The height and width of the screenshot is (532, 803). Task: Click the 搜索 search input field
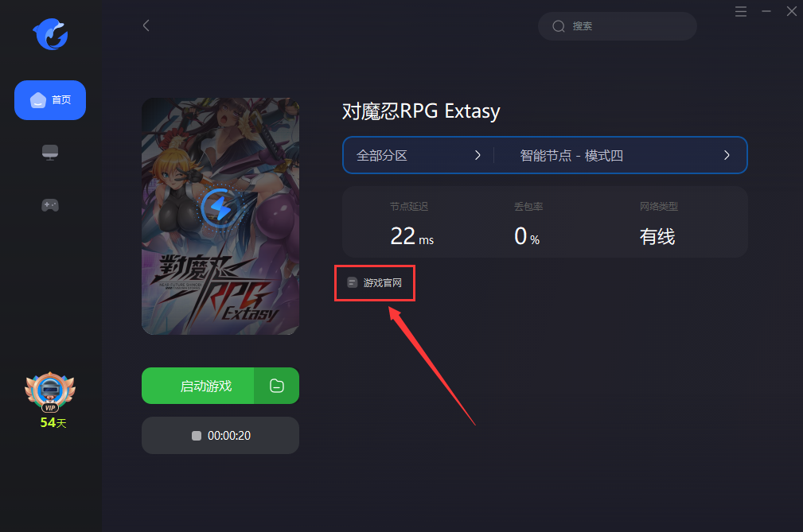pyautogui.click(x=617, y=26)
